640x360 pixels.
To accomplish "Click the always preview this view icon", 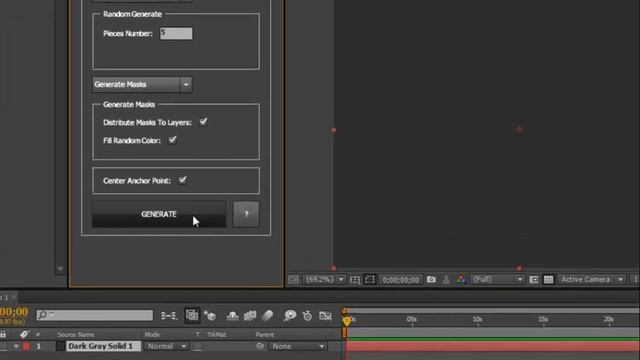I will (293, 280).
